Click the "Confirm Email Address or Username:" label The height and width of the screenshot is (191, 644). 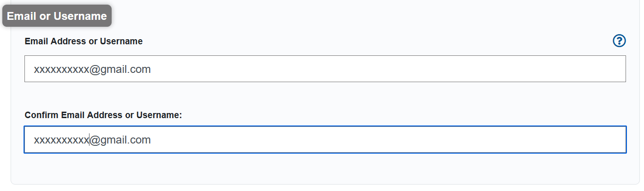point(103,115)
